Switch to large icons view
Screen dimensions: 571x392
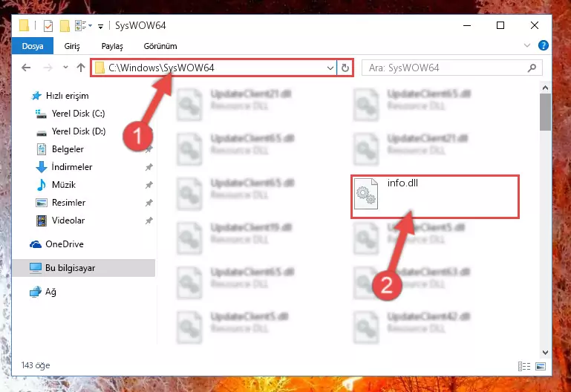pyautogui.click(x=541, y=367)
